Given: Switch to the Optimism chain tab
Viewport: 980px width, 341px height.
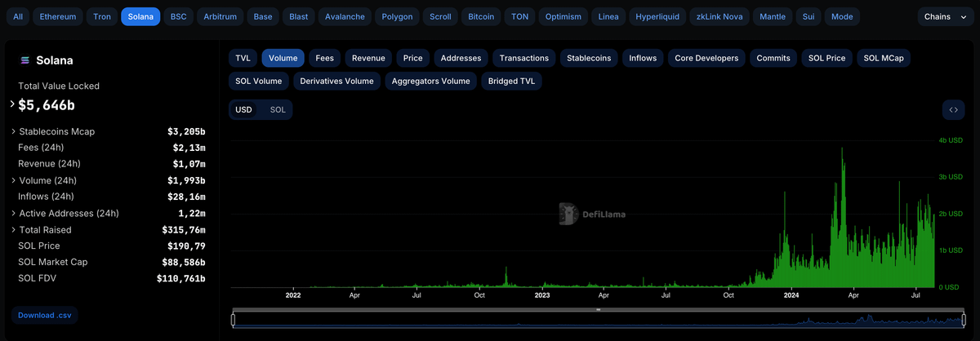Looking at the screenshot, I should tap(563, 16).
